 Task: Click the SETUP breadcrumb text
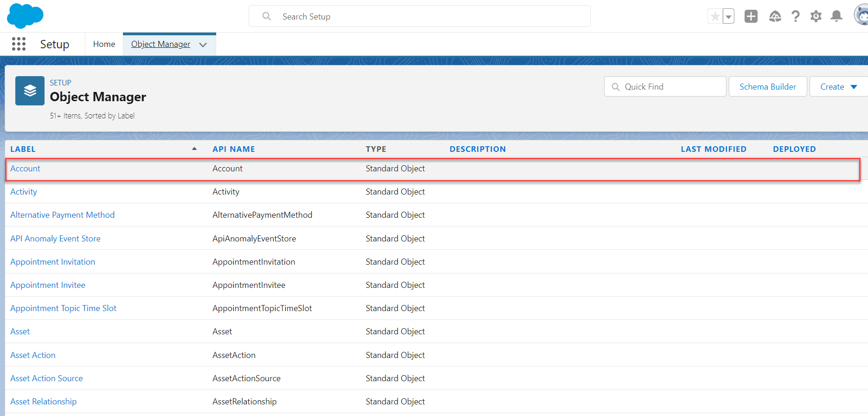click(61, 83)
